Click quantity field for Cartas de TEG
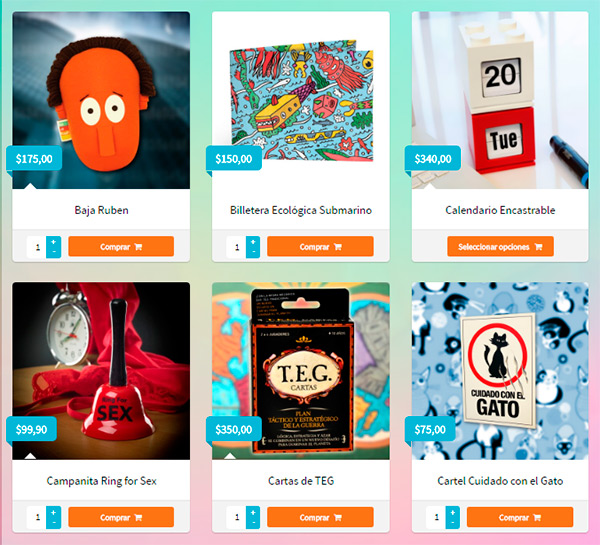 tap(236, 517)
